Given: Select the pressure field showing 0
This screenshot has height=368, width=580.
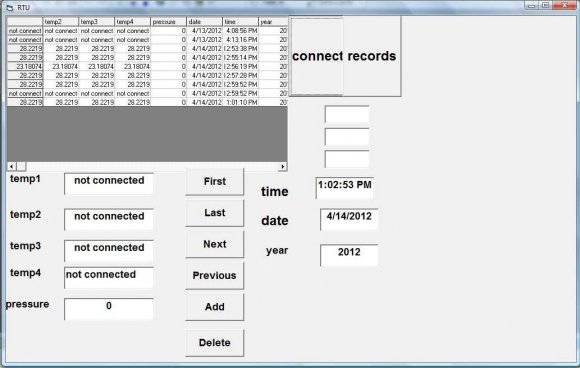Looking at the screenshot, I should tap(109, 309).
